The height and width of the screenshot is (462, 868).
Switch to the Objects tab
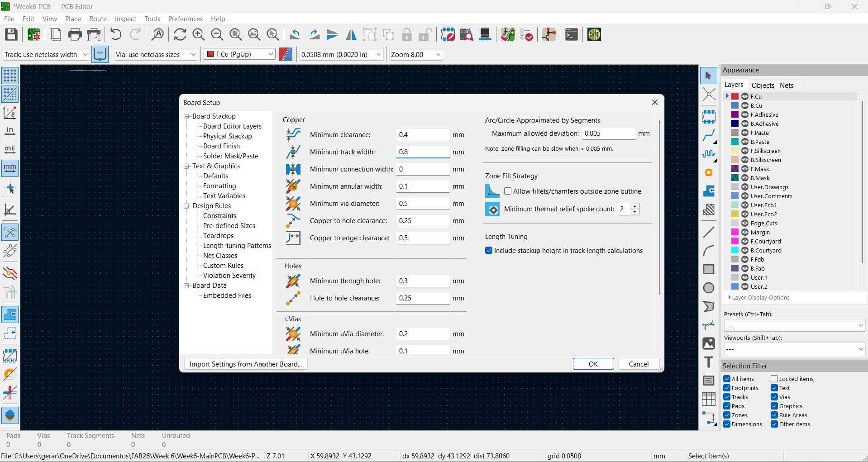click(x=763, y=86)
